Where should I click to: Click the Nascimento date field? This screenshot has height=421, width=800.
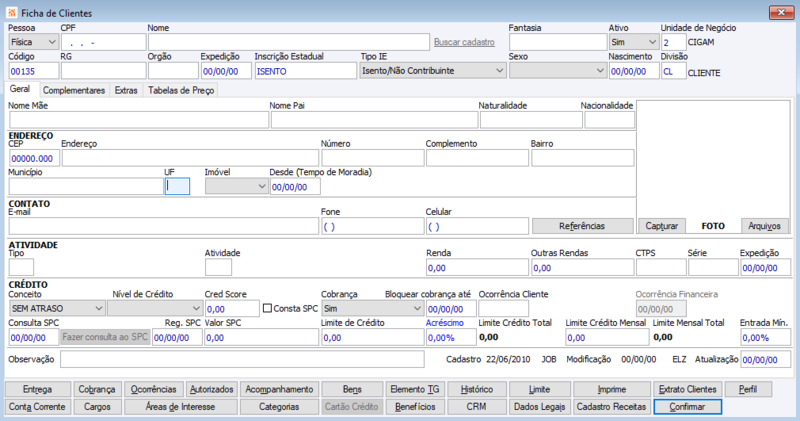[634, 71]
